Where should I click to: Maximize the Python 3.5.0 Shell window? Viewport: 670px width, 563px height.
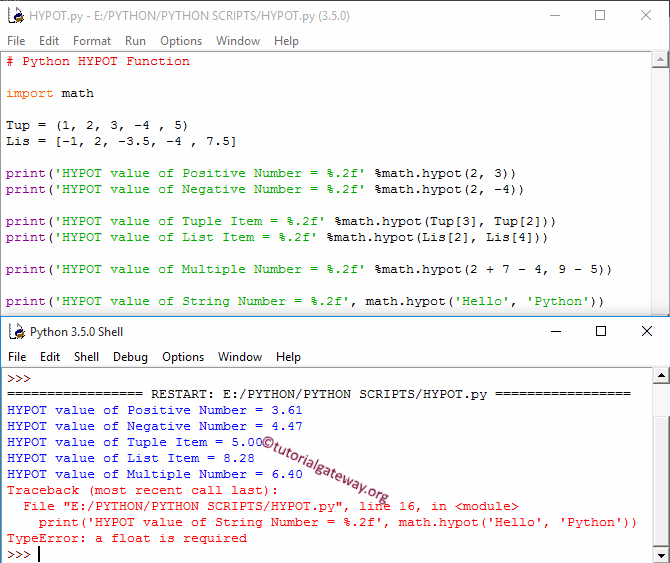601,331
